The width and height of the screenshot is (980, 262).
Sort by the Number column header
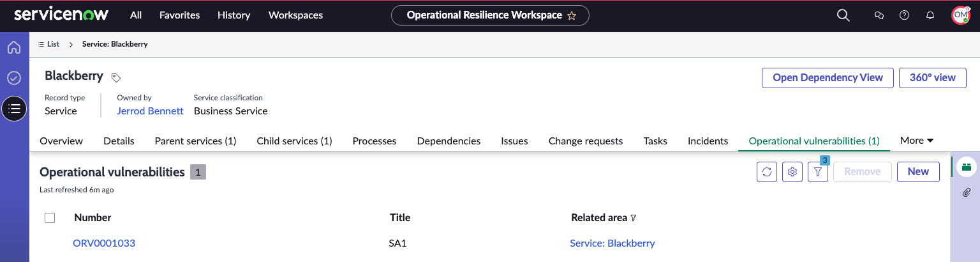pos(93,218)
